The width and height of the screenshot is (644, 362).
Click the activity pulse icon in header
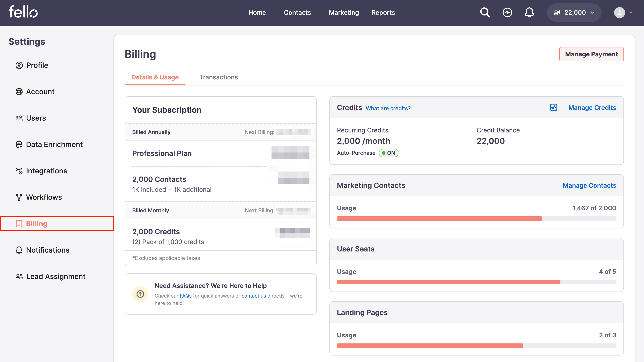pyautogui.click(x=507, y=13)
